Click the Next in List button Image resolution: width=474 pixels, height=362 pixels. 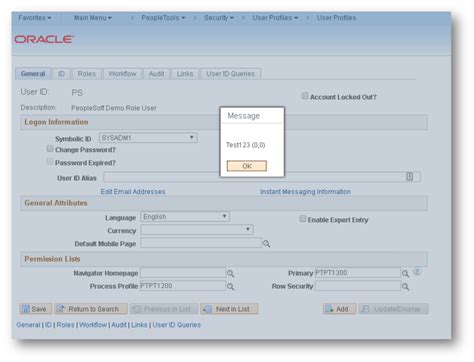[229, 309]
